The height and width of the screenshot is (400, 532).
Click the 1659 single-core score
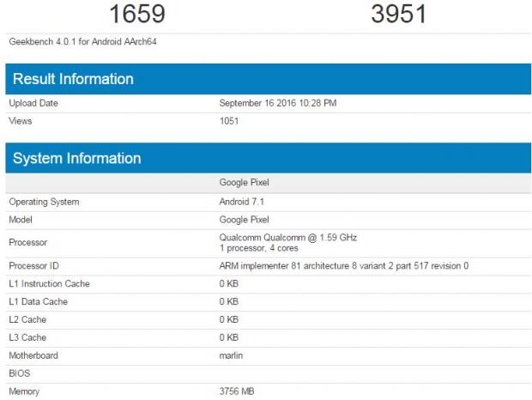tap(136, 15)
